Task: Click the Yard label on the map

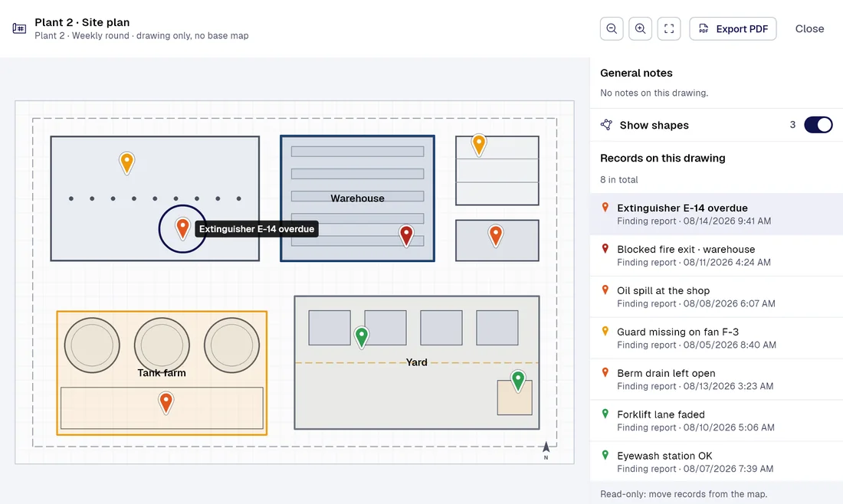Action: (417, 362)
